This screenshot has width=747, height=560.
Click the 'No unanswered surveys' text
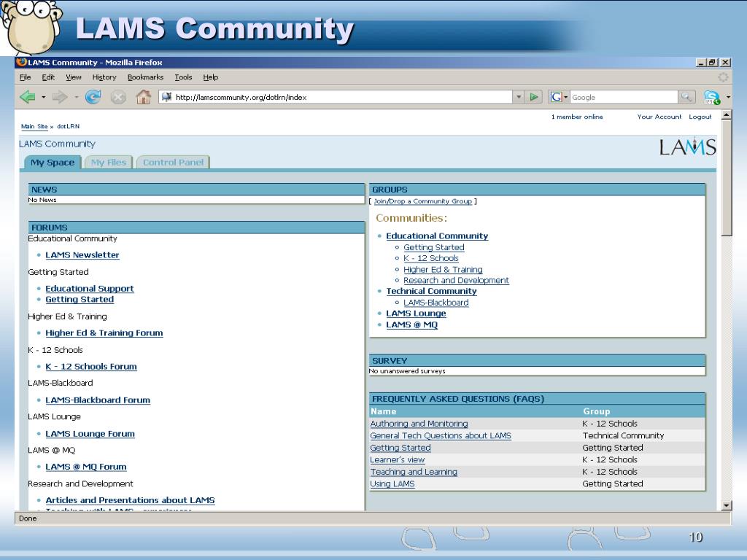(407, 371)
